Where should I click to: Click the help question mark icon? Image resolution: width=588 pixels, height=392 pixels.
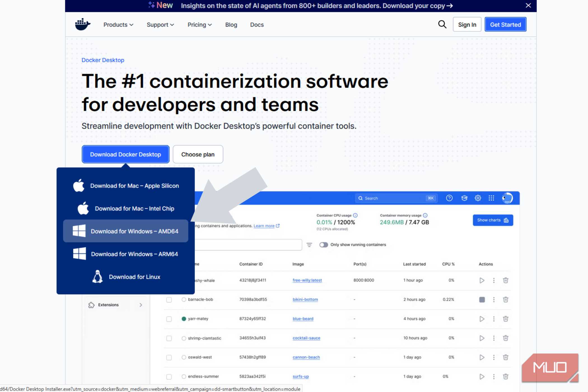[x=449, y=198]
